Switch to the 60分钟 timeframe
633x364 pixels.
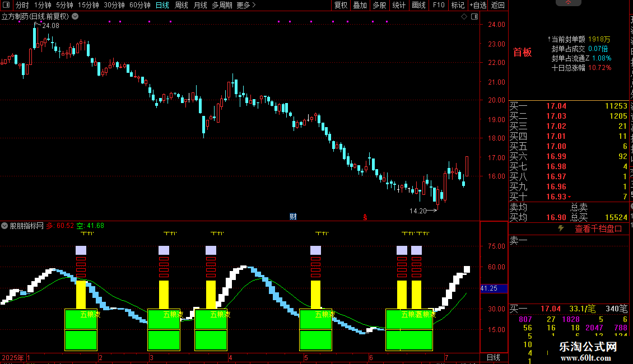click(x=139, y=5)
